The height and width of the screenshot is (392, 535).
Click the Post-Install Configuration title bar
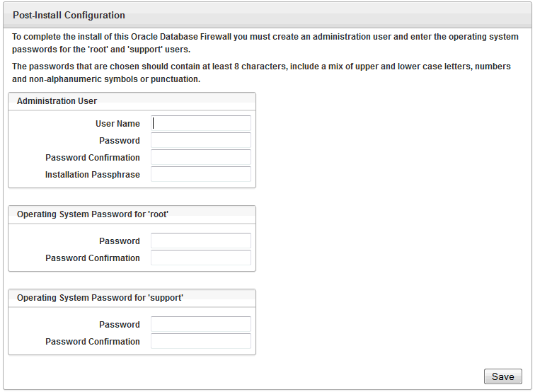[x=69, y=15]
